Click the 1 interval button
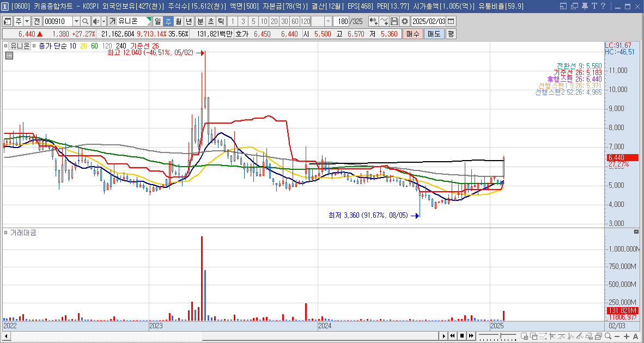This screenshot has height=343, width=644. (233, 21)
